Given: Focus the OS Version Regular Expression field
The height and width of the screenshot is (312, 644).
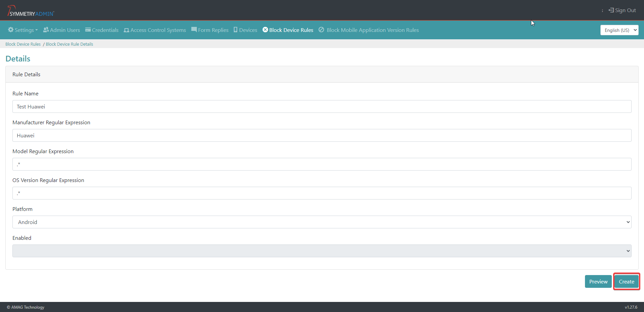Looking at the screenshot, I should pyautogui.click(x=322, y=193).
